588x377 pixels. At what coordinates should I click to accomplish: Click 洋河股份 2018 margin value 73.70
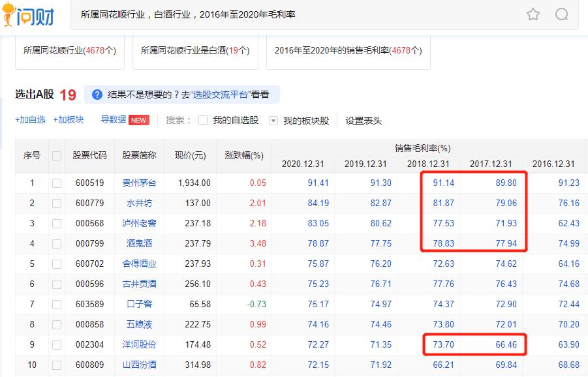[443, 345]
